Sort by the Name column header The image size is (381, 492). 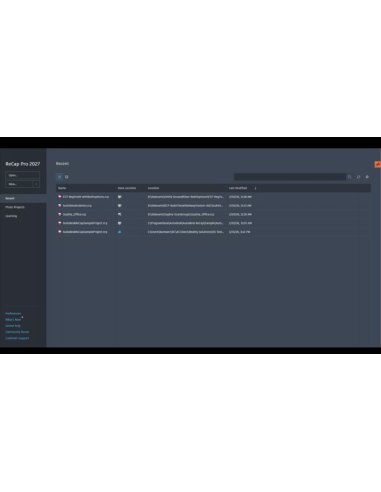62,188
